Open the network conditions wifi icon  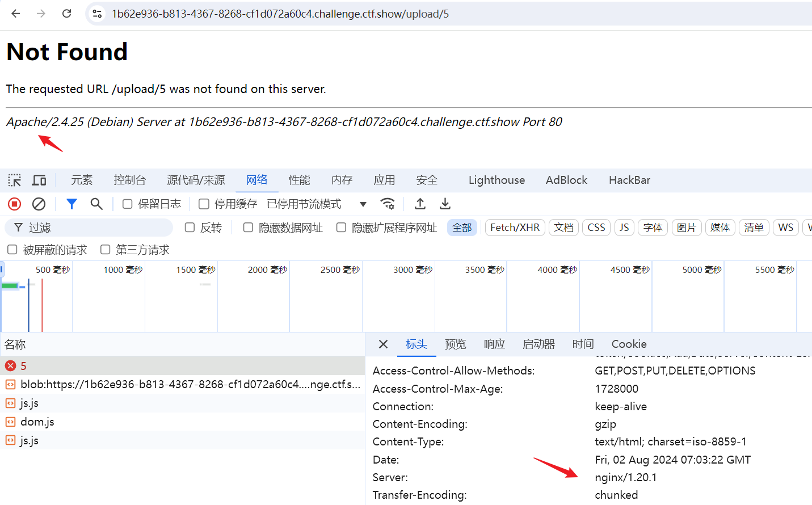click(x=388, y=204)
